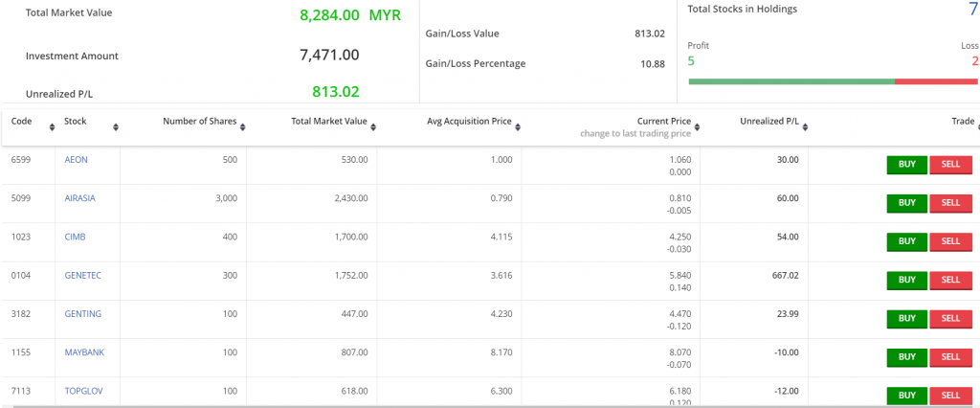
Task: Sort by Unrealized P/L arrows
Action: click(804, 127)
